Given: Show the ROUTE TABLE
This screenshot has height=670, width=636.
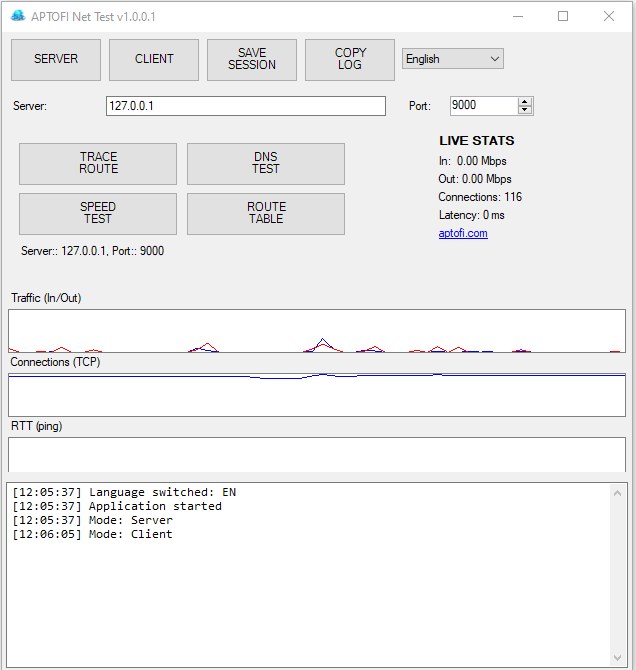Looking at the screenshot, I should [x=266, y=213].
